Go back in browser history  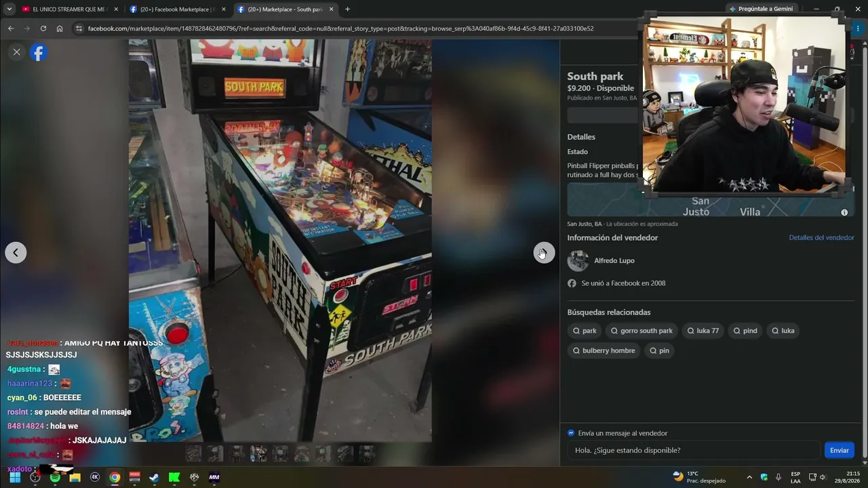pyautogui.click(x=11, y=28)
